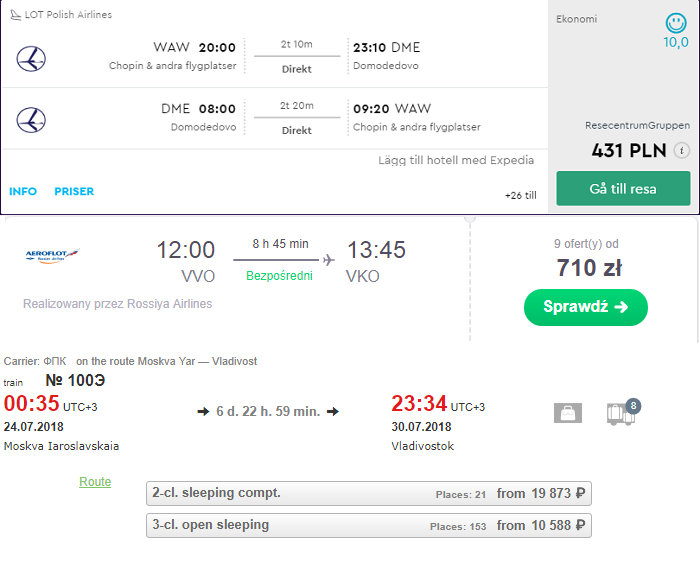Click the smiley face rating icon
Viewport: 700px width, 564px height.
pos(676,23)
